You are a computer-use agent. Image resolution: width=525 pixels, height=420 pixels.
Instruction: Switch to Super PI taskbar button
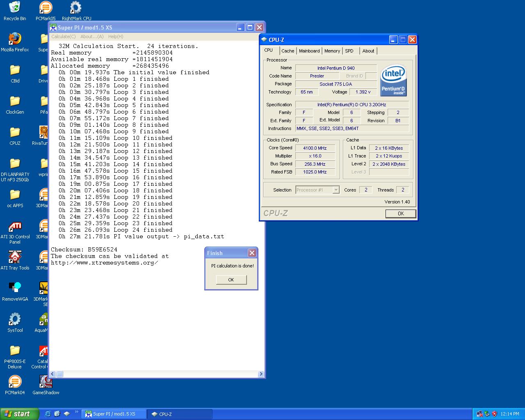pos(114,414)
